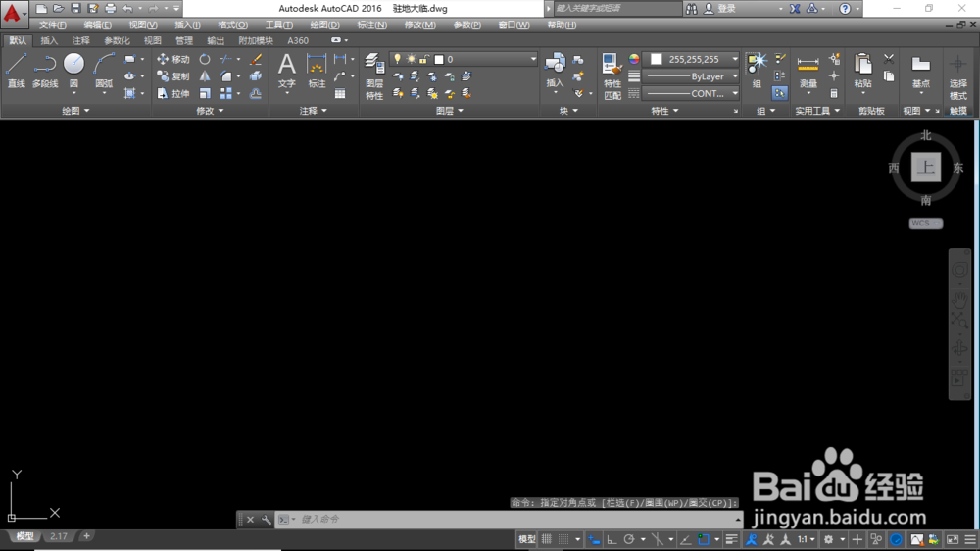Click the 拉伸 (Stretch) tool
This screenshot has width=980, height=551.
coord(173,94)
